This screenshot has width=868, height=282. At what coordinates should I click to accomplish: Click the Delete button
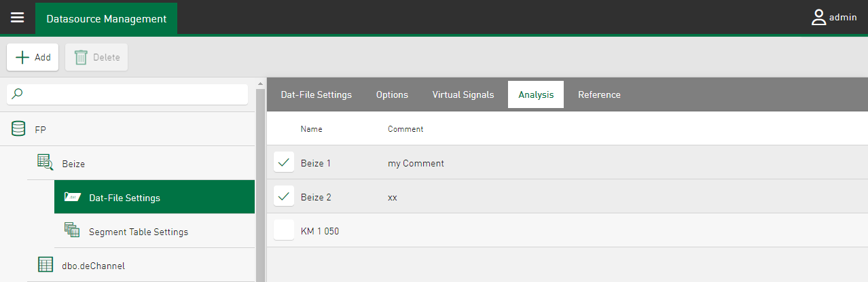coord(96,58)
